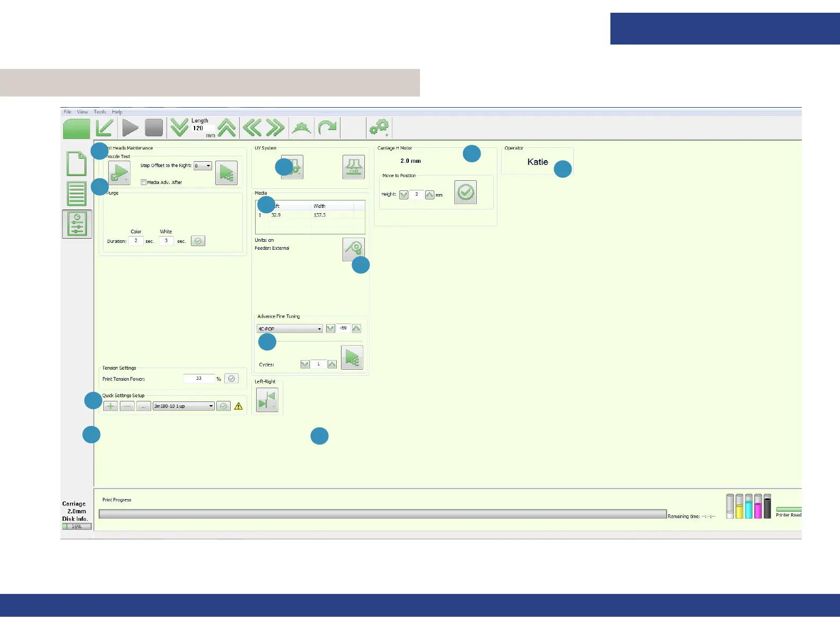Click the Left-Right alignment button
The width and height of the screenshot is (840, 630).
point(267,399)
